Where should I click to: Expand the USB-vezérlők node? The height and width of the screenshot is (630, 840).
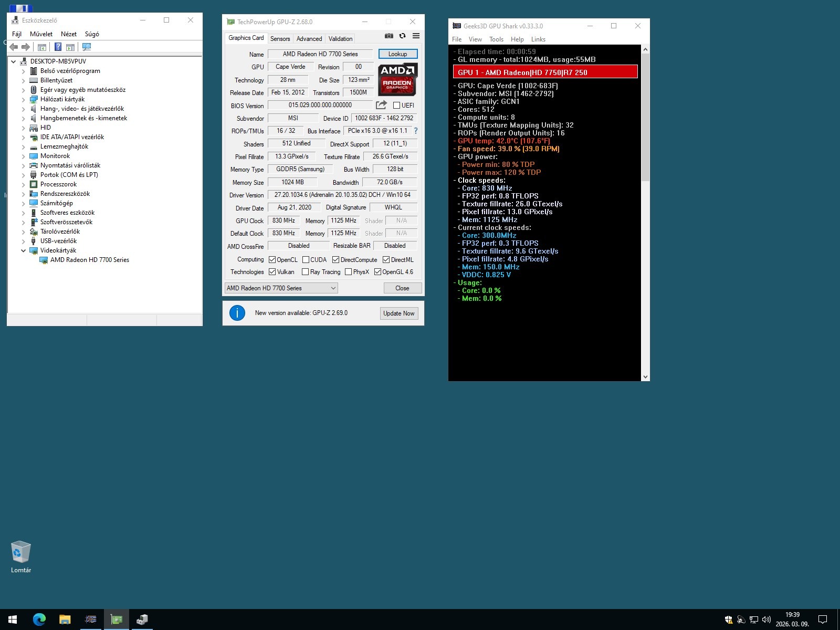23,241
